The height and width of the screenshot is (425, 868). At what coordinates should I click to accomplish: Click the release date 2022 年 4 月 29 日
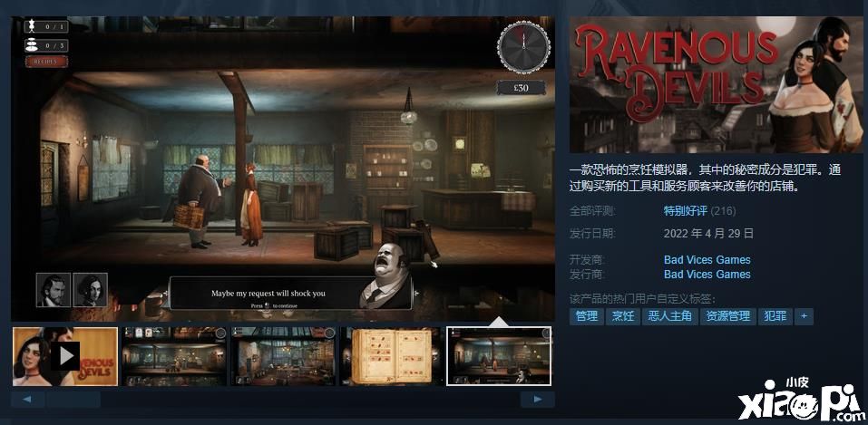708,233
